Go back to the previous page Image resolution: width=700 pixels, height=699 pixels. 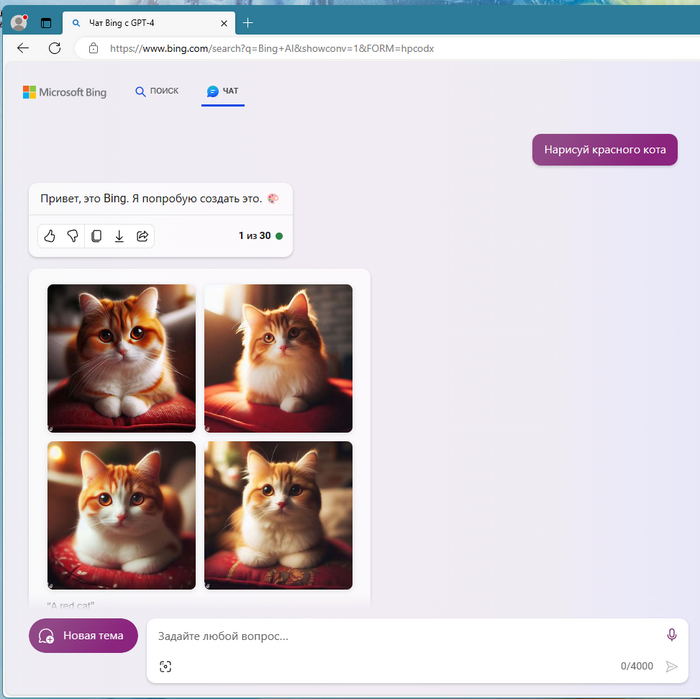tap(23, 48)
